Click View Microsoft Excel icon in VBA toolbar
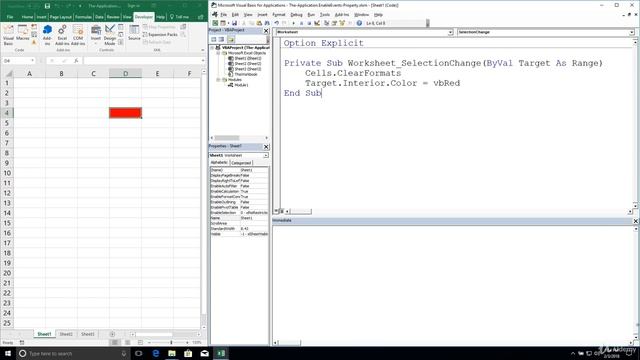Image resolution: width=640 pixels, height=360 pixels. coord(215,23)
